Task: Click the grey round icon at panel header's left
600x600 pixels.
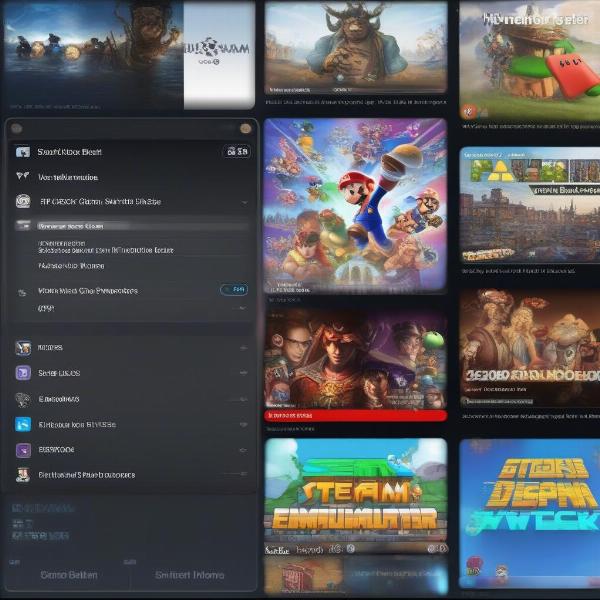Action: point(16,129)
